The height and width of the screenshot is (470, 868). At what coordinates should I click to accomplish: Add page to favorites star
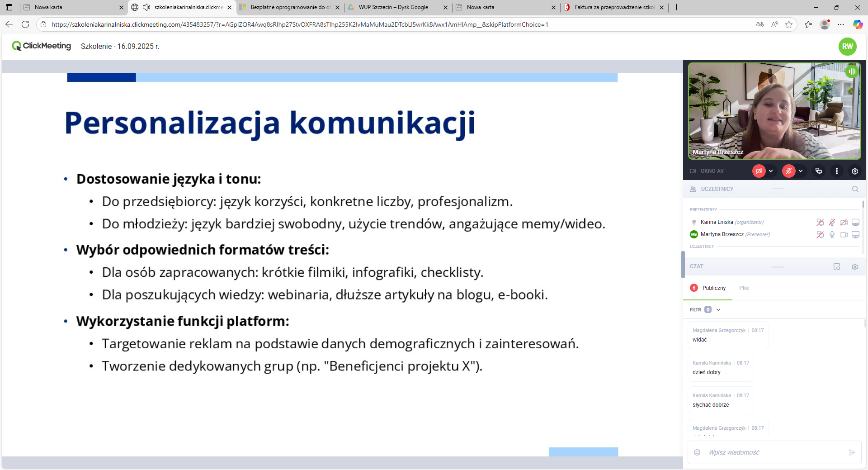tap(789, 24)
